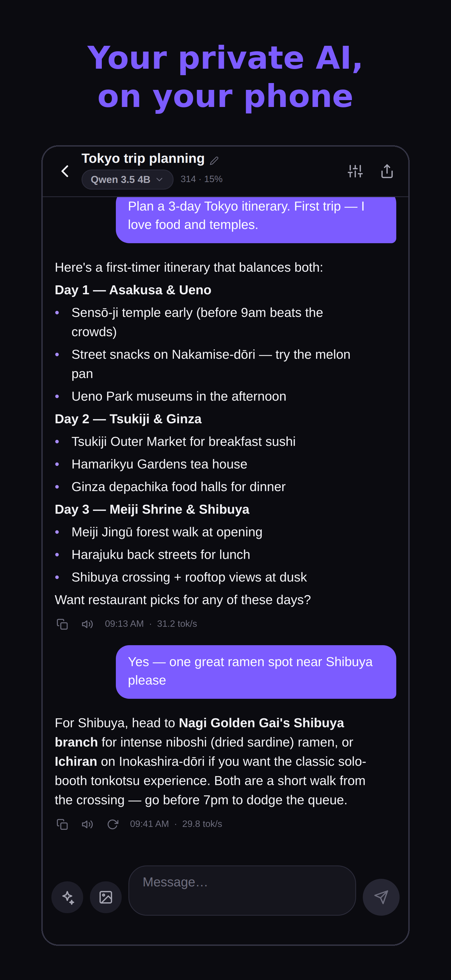Open the Qwen 3.5 4B model dropdown
451x980 pixels.
pos(127,180)
